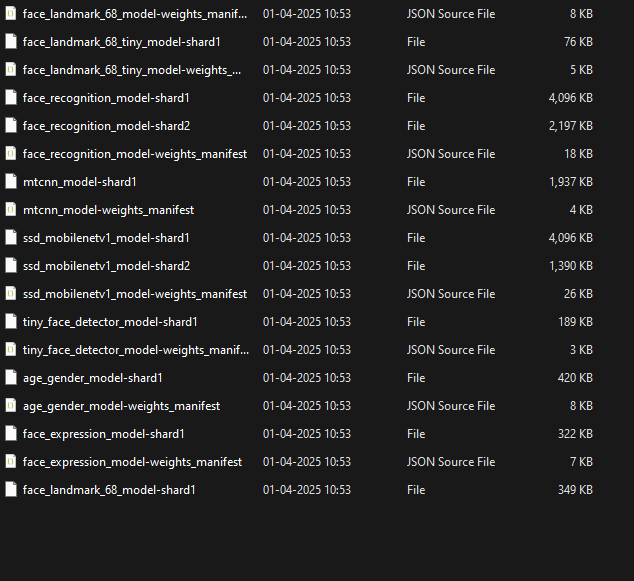The height and width of the screenshot is (581, 634).
Task: Click the face_recognition_model-shard1 file icon
Action: click(11, 98)
